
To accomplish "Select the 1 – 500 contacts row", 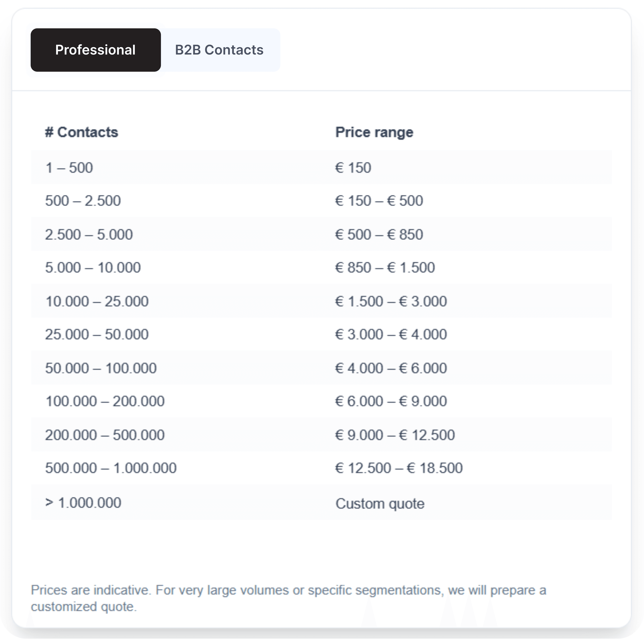I will pos(321,167).
